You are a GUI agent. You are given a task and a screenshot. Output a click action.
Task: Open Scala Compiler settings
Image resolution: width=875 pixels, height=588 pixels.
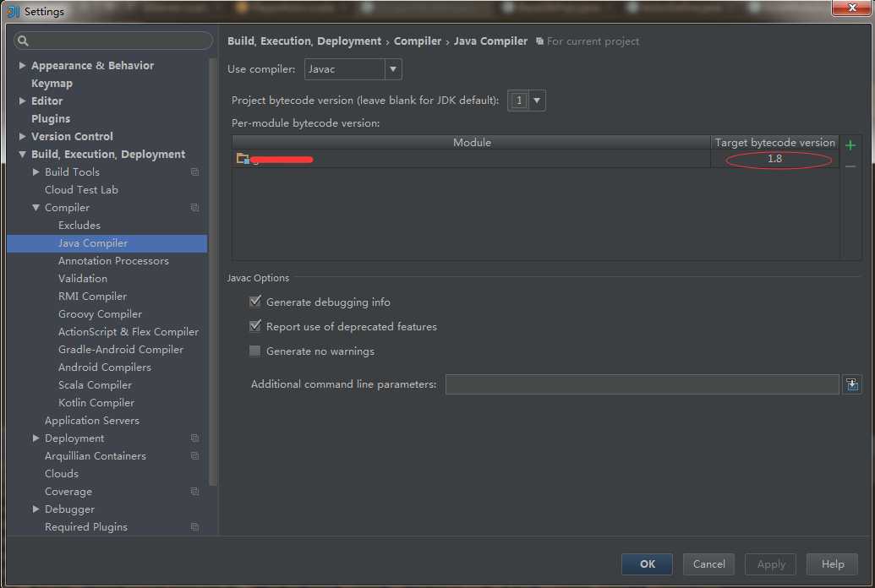pos(95,385)
